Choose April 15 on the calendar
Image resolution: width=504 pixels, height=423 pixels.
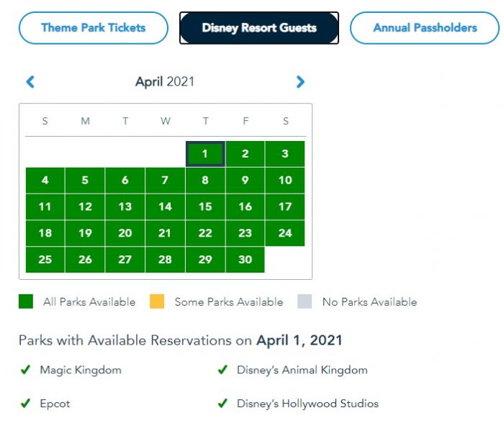tap(205, 206)
